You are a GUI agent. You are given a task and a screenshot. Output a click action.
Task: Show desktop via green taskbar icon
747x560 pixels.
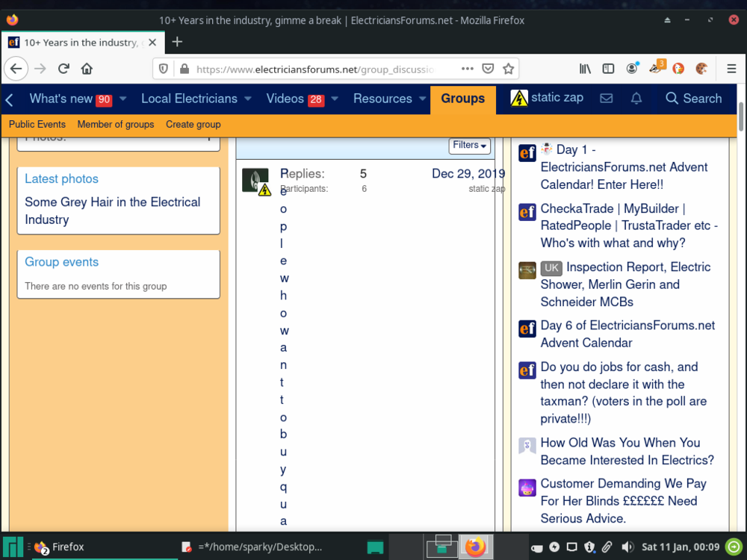375,547
